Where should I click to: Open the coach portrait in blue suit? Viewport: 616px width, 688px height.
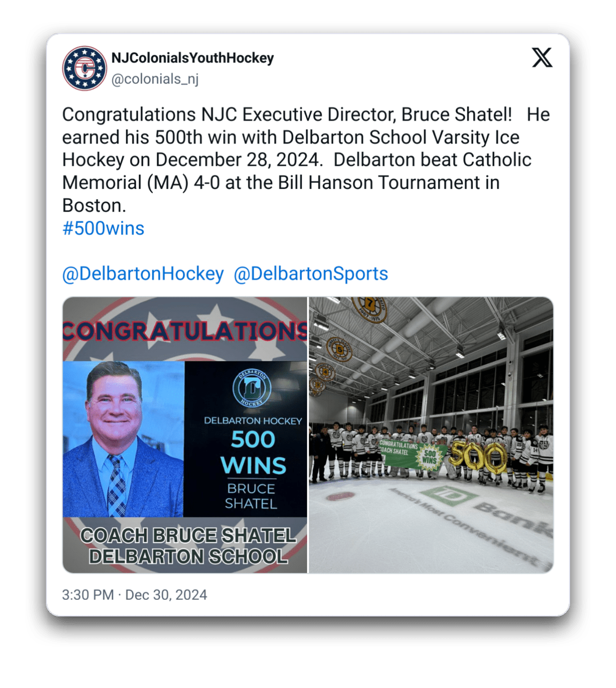click(123, 439)
